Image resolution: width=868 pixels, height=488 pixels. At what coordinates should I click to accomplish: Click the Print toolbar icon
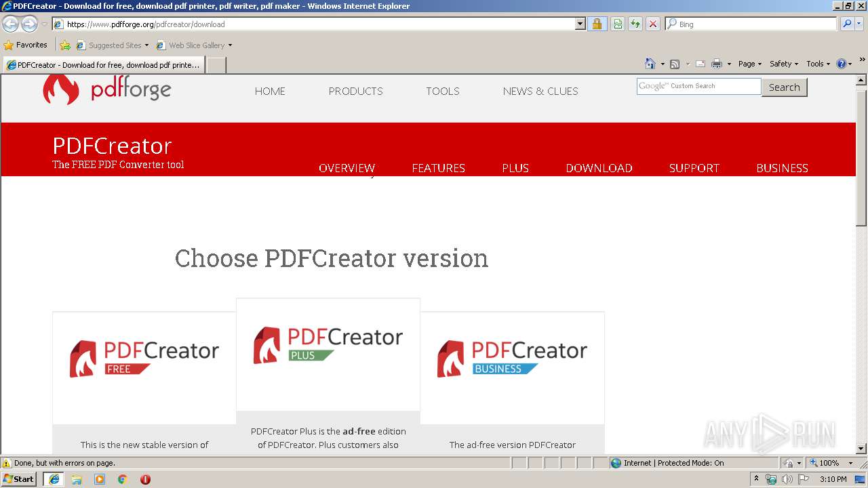(x=717, y=64)
